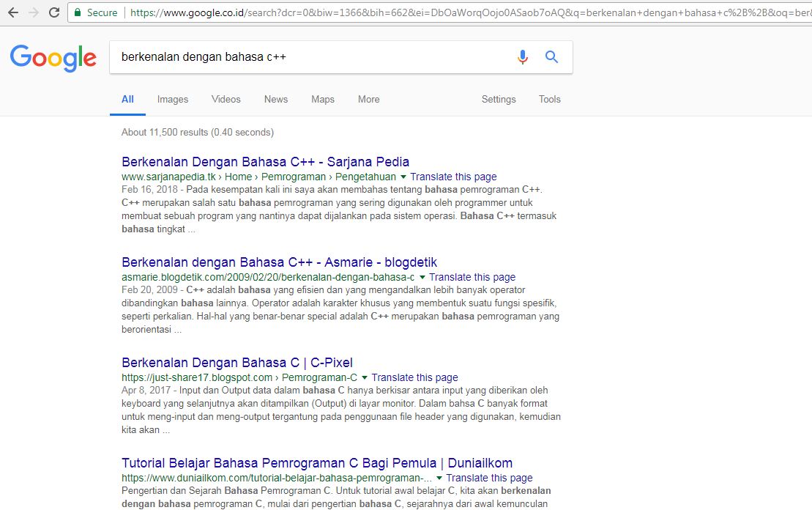This screenshot has height=510, width=812.
Task: Open the More search categories menu
Action: (369, 99)
